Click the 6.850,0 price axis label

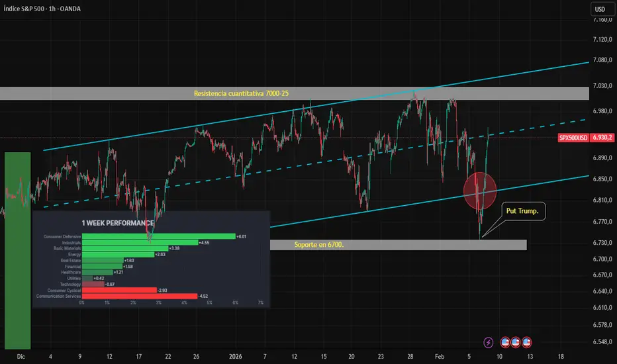coord(602,179)
